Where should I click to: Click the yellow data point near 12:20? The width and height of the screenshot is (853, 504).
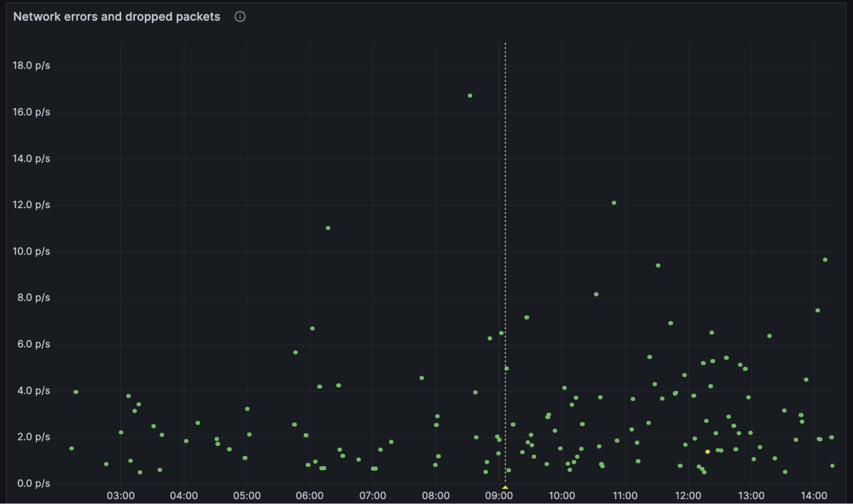pos(708,452)
